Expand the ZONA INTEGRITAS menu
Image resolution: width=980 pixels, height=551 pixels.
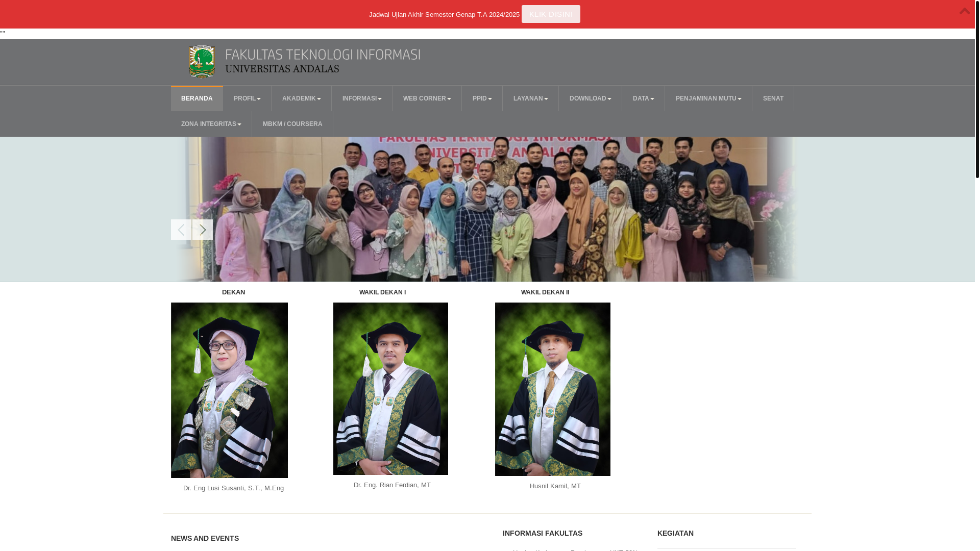211,124
